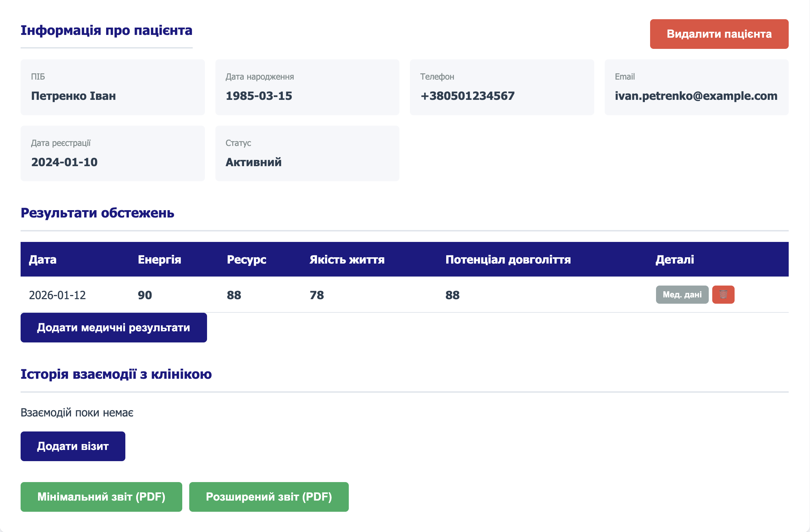Viewport: 810px width, 532px height.
Task: Click the Петренко Іван name card
Action: tap(112, 87)
